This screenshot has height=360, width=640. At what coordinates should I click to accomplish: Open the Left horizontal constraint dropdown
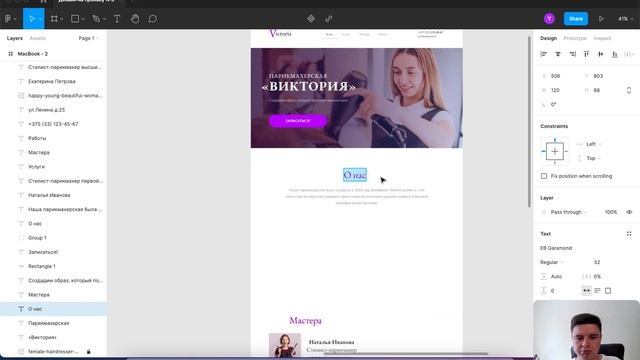click(593, 144)
